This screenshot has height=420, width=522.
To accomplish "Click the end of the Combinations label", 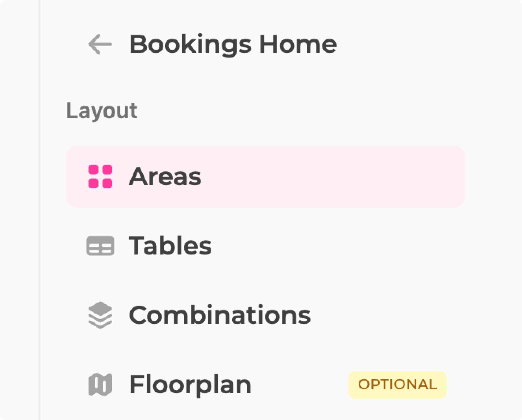I will click(x=306, y=315).
